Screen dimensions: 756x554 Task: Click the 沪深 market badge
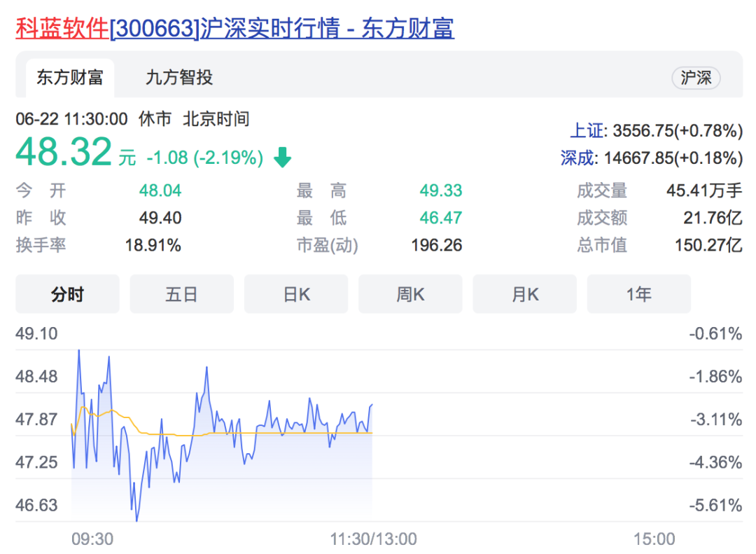695,78
